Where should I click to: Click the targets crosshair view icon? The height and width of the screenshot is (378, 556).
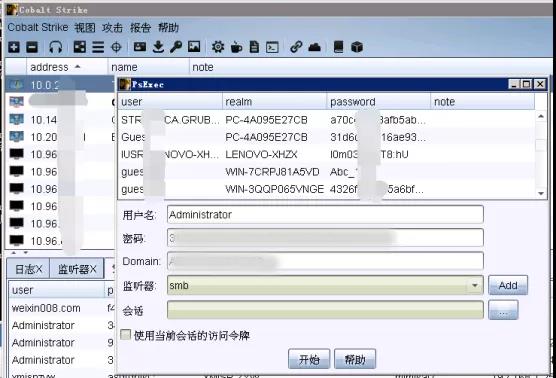(116, 47)
